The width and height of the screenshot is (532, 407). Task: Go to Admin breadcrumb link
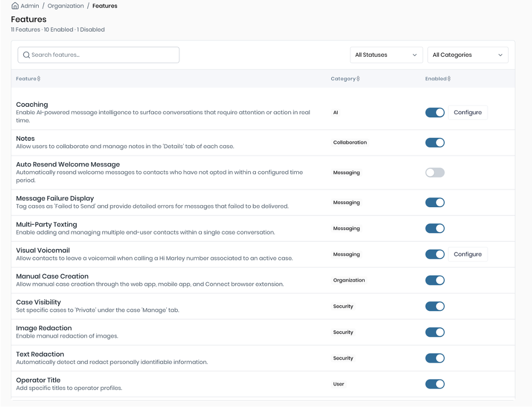pyautogui.click(x=30, y=6)
